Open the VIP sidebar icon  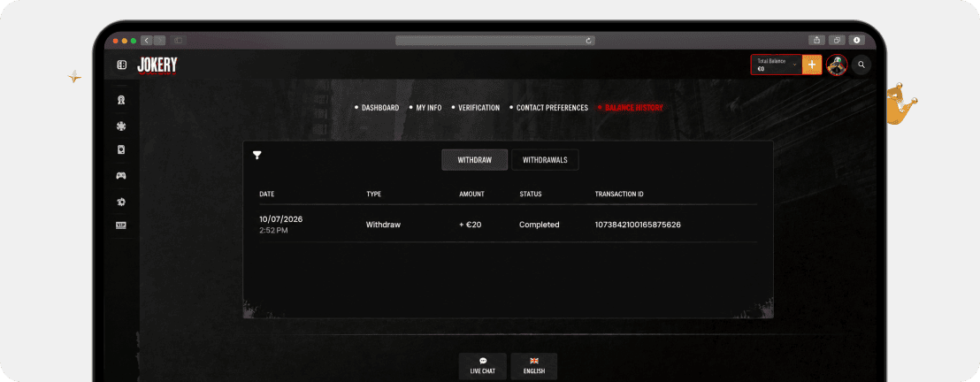[121, 225]
